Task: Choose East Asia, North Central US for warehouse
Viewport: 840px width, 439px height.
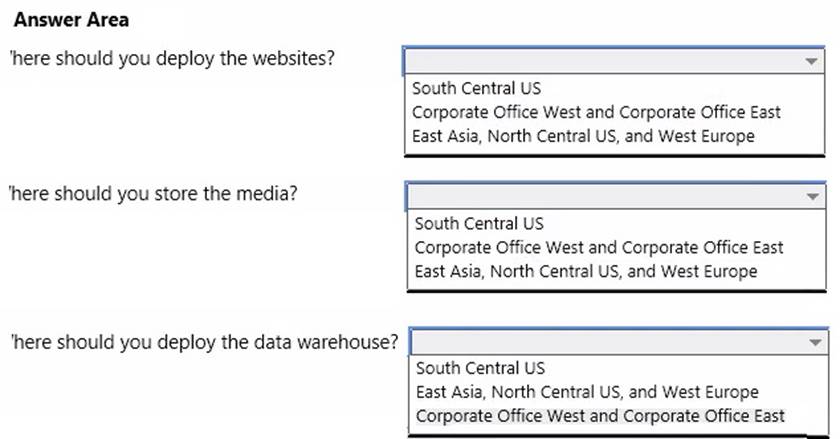Action: click(587, 392)
